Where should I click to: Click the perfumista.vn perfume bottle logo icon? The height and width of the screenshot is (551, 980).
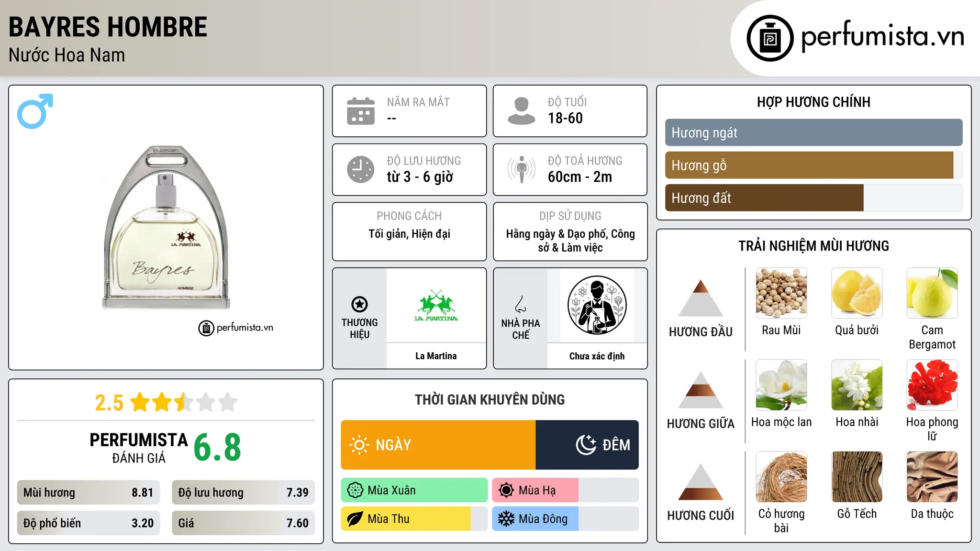pyautogui.click(x=770, y=38)
